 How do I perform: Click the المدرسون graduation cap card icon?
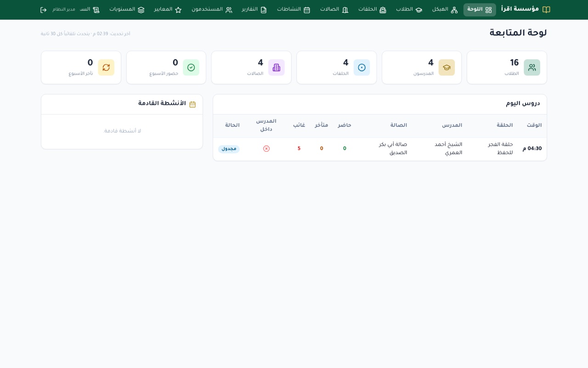click(447, 68)
